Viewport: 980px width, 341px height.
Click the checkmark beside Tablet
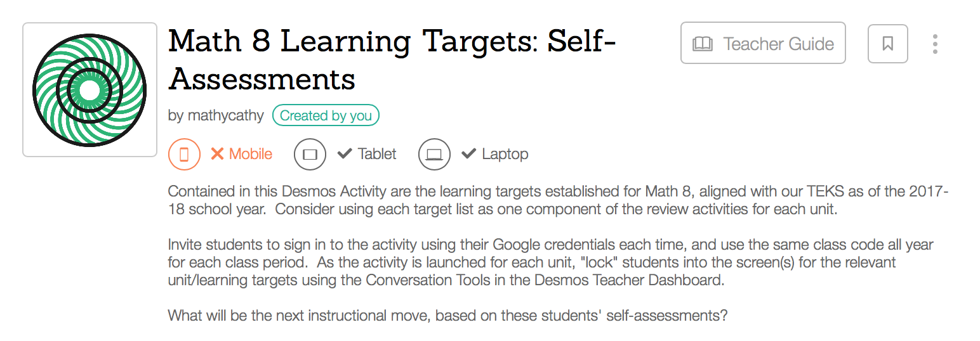(345, 154)
